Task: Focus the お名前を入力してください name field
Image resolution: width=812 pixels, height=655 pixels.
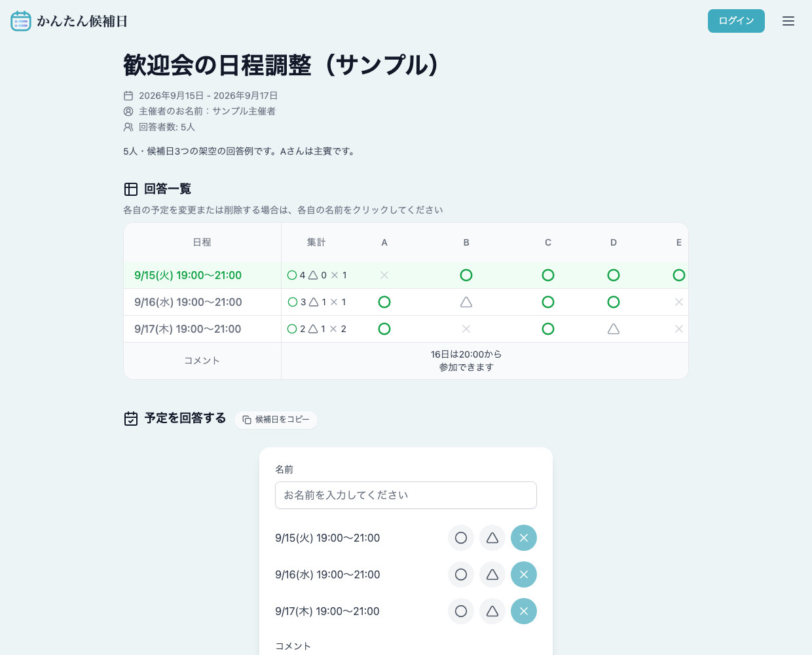Action: click(x=406, y=495)
